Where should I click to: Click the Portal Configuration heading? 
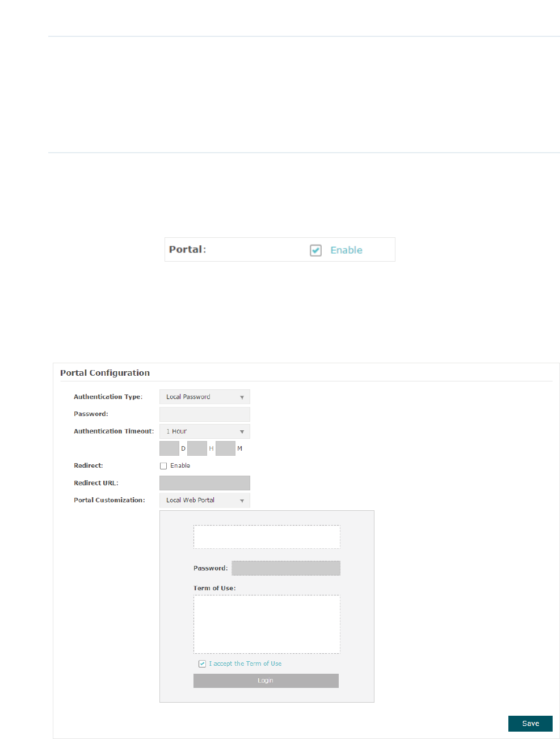click(x=105, y=373)
